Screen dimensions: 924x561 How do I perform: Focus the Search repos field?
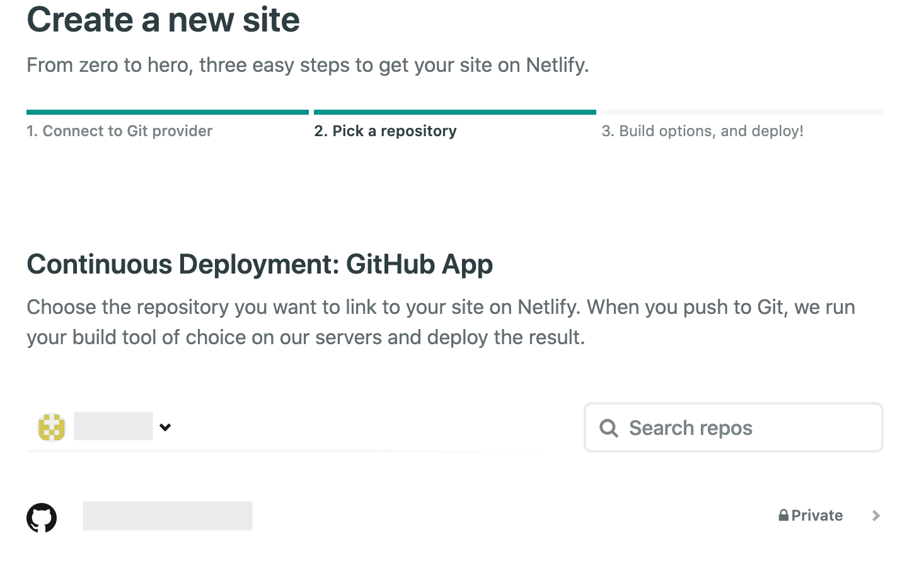coord(734,427)
